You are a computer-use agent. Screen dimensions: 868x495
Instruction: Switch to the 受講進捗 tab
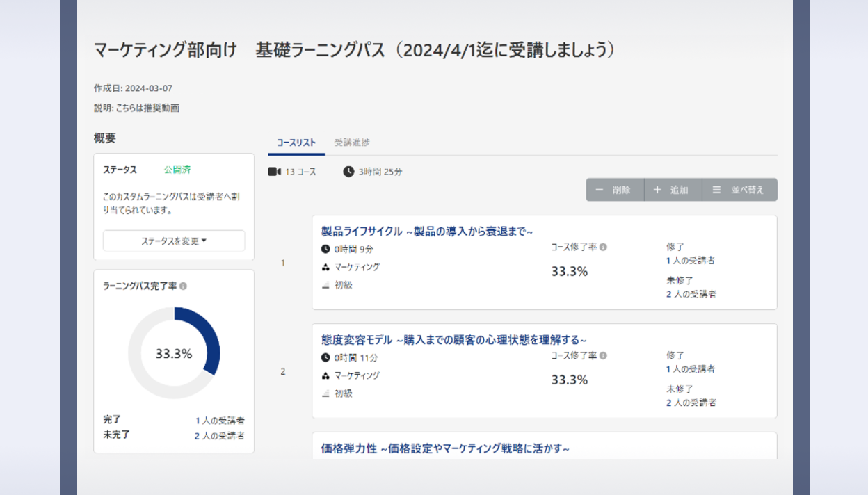click(352, 143)
